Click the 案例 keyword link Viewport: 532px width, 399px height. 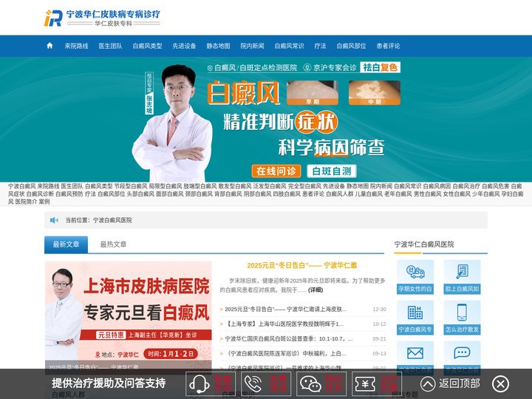tap(44, 202)
